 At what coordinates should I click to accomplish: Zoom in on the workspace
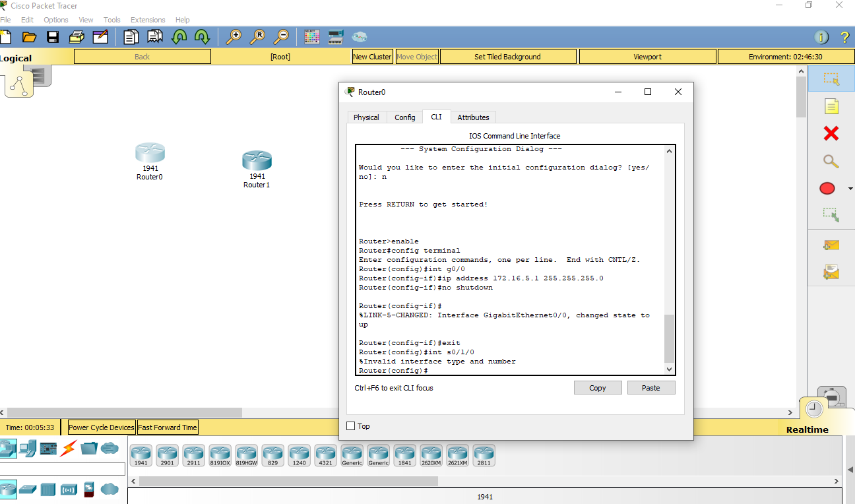[234, 37]
